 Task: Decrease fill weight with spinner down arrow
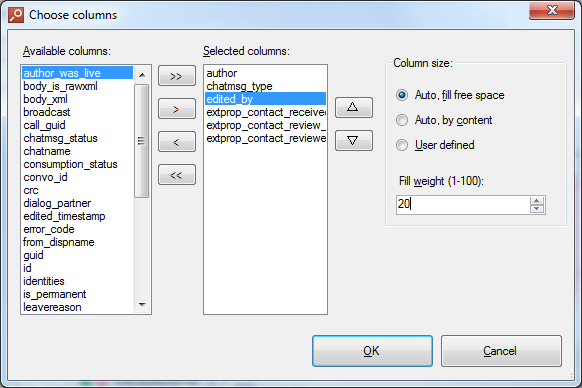[x=537, y=209]
